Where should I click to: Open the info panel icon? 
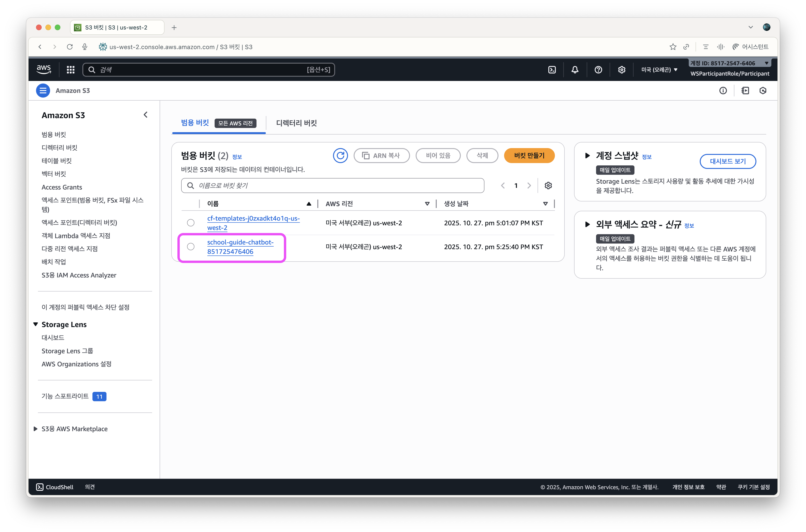723,91
